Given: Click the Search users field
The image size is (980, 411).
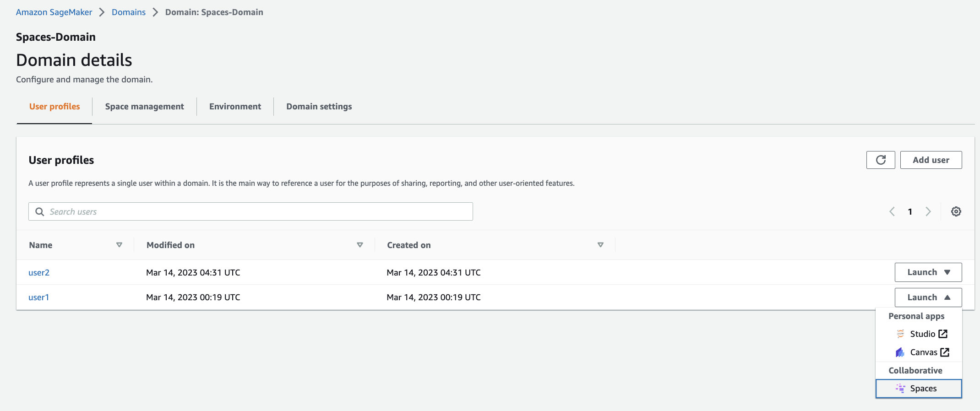Looking at the screenshot, I should [x=250, y=211].
